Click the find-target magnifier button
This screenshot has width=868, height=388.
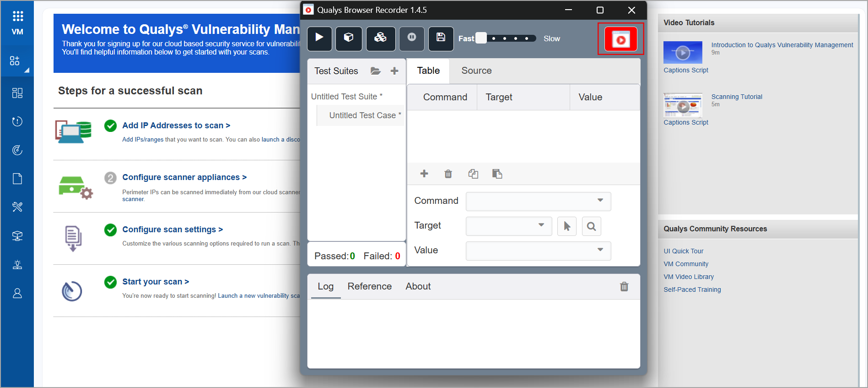point(591,226)
